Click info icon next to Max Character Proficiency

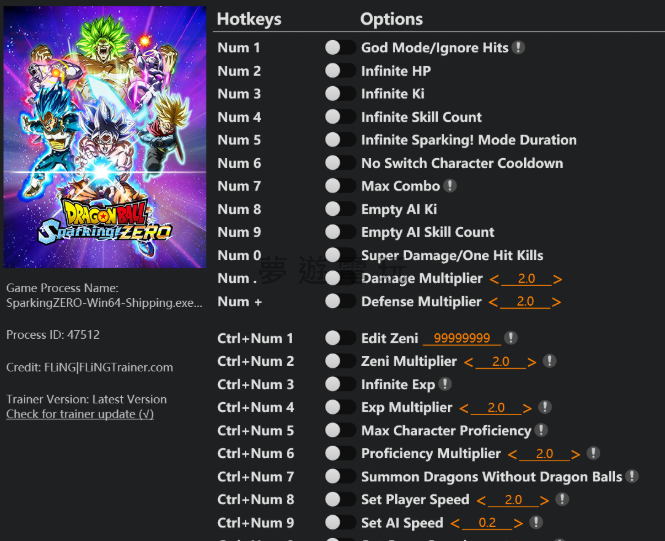[541, 431]
